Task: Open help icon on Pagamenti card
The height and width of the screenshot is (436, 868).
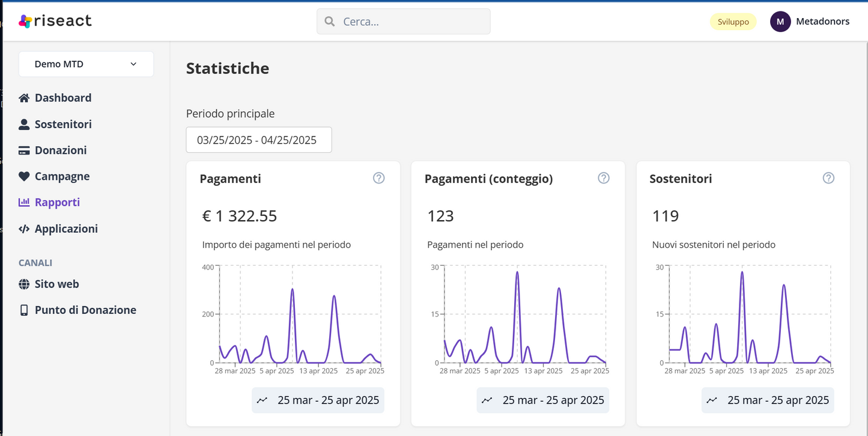Action: pyautogui.click(x=378, y=178)
